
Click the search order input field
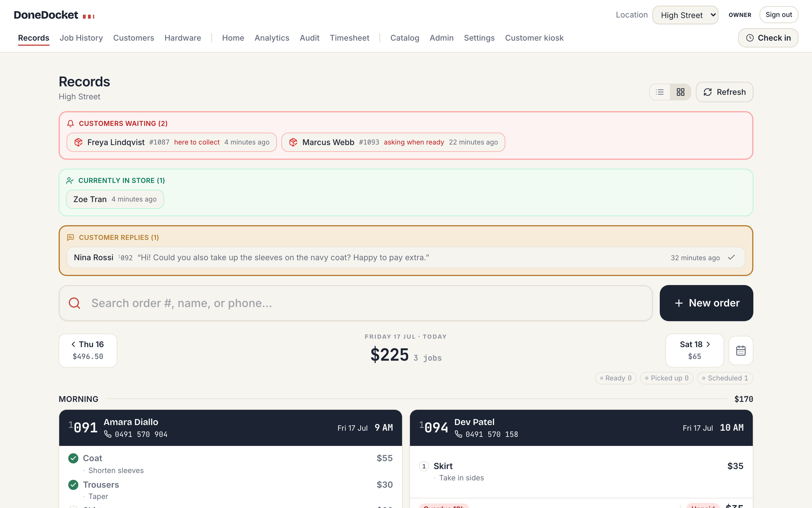(x=356, y=303)
